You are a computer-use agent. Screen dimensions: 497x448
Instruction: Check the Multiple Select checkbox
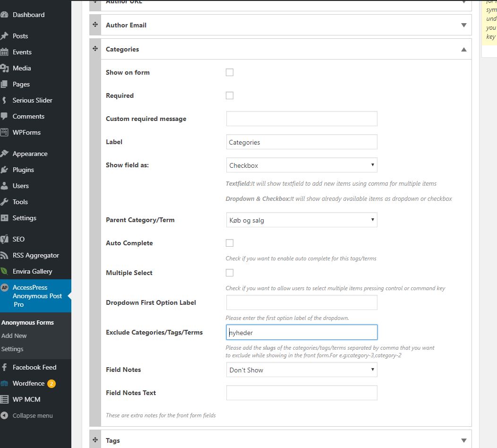(230, 273)
